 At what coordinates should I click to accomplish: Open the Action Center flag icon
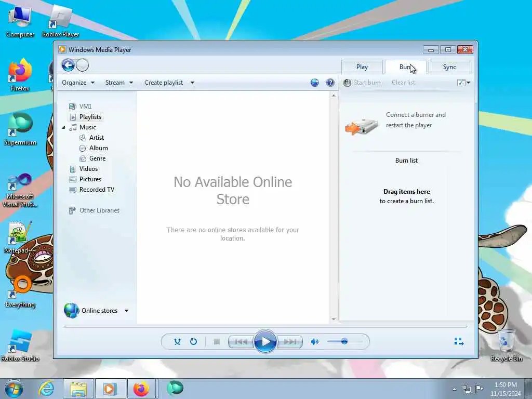(x=479, y=389)
